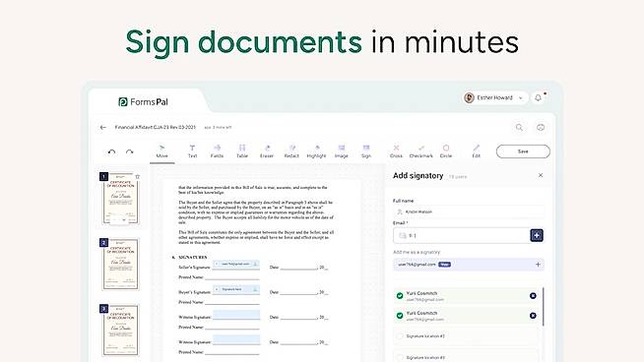Screen dimensions: 644x362
Task: Pick the Highlight tool
Action: coord(316,151)
